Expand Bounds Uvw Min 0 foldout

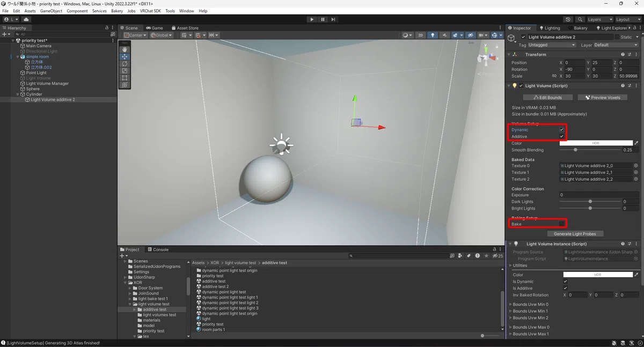pyautogui.click(x=510, y=304)
